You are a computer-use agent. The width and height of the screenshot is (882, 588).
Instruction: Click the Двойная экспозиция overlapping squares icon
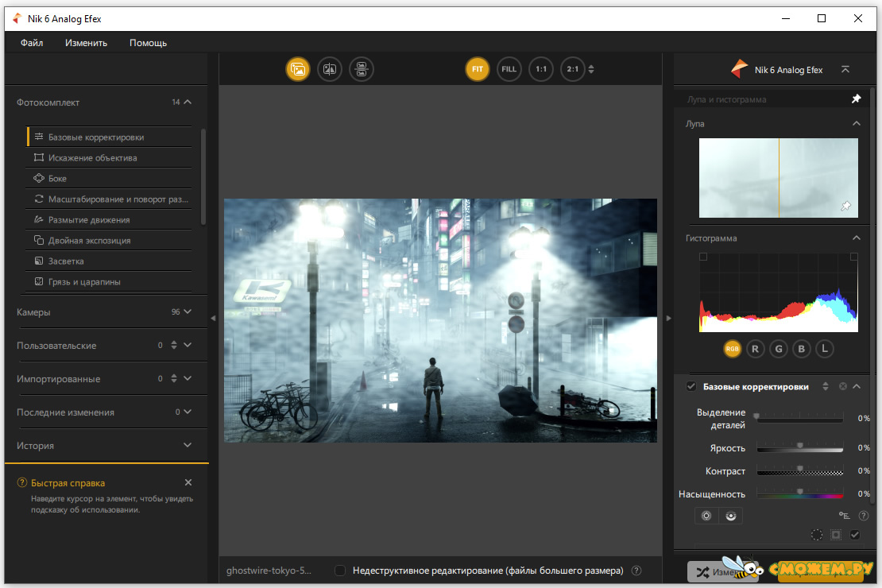pos(39,240)
